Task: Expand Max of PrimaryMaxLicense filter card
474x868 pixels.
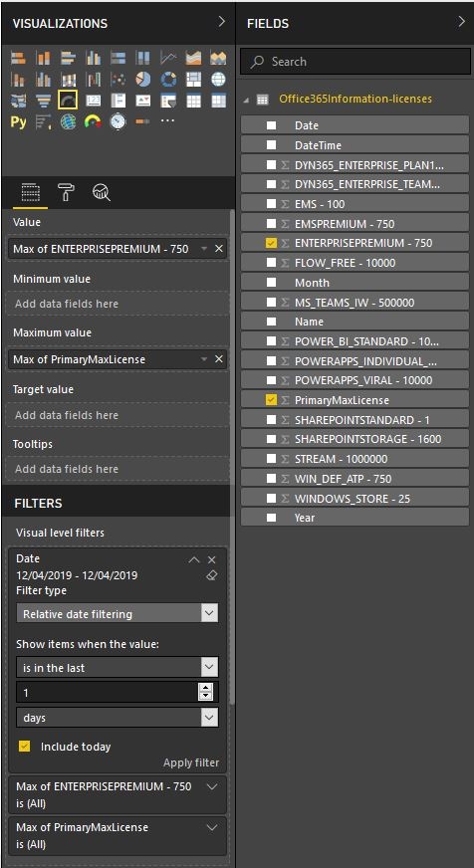Action: pos(211,827)
